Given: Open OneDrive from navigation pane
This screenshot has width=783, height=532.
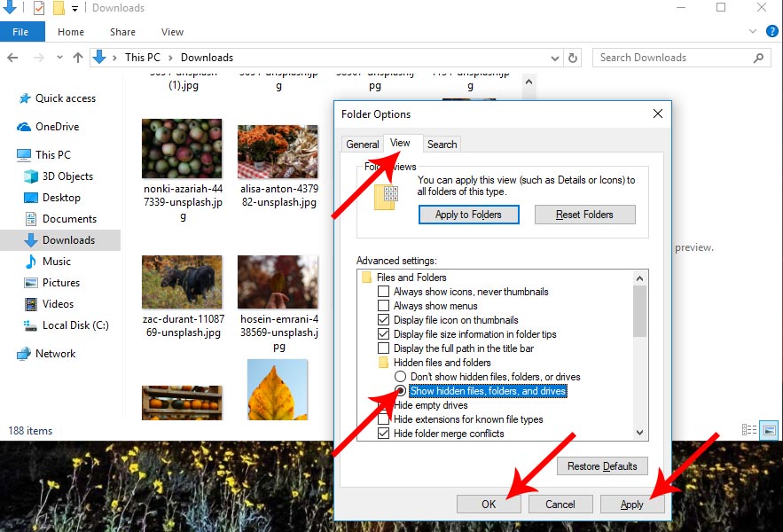Looking at the screenshot, I should tap(23, 127).
